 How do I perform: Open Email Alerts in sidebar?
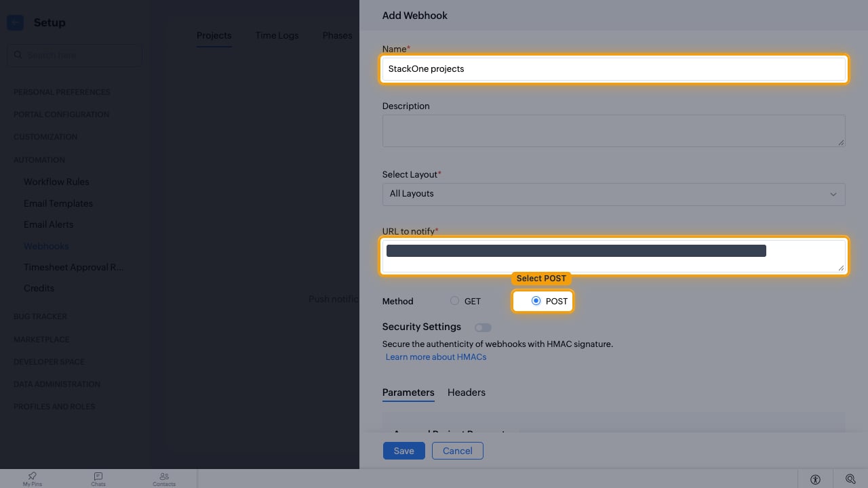(48, 224)
